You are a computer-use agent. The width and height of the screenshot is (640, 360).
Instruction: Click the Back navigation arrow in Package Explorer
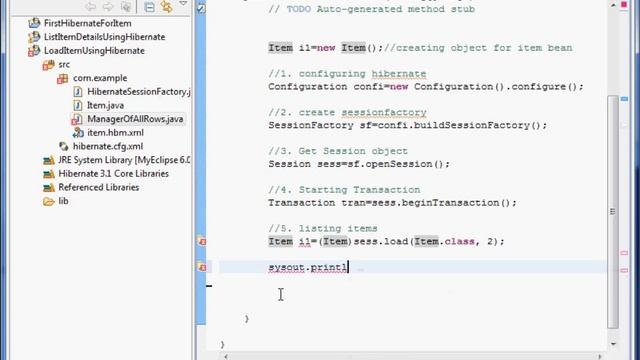[x=91, y=7]
